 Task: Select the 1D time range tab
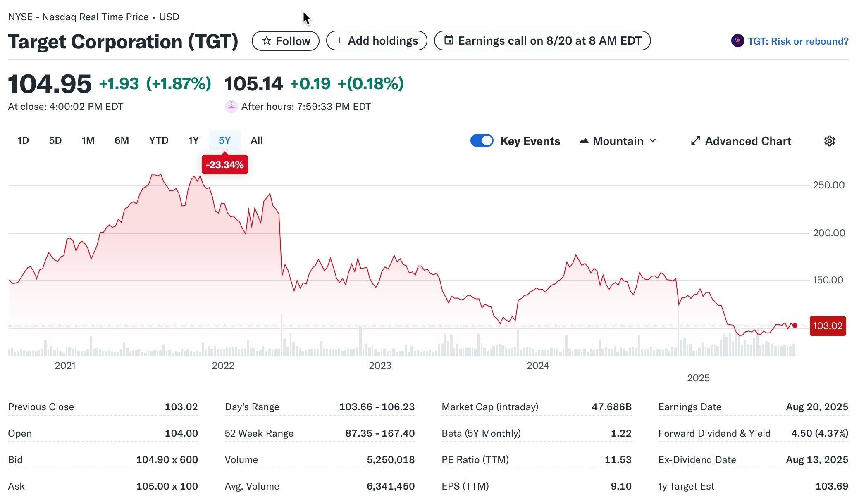pos(23,140)
